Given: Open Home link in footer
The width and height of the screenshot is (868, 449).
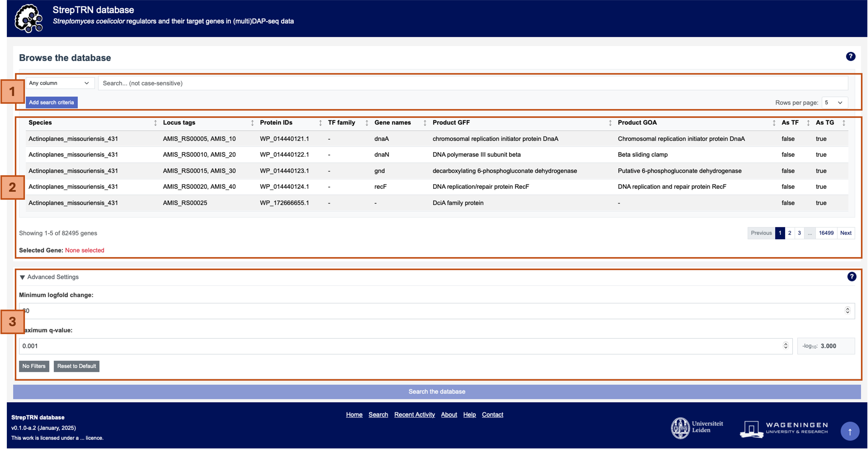Looking at the screenshot, I should click(354, 415).
